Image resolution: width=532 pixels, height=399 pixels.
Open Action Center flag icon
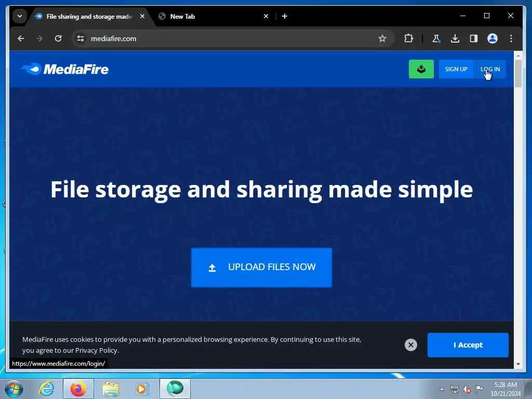479,389
